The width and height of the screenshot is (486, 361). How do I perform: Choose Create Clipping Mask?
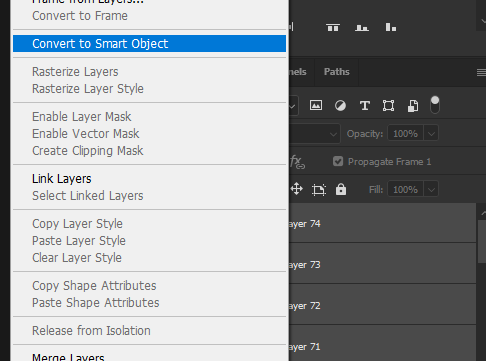tap(149, 151)
